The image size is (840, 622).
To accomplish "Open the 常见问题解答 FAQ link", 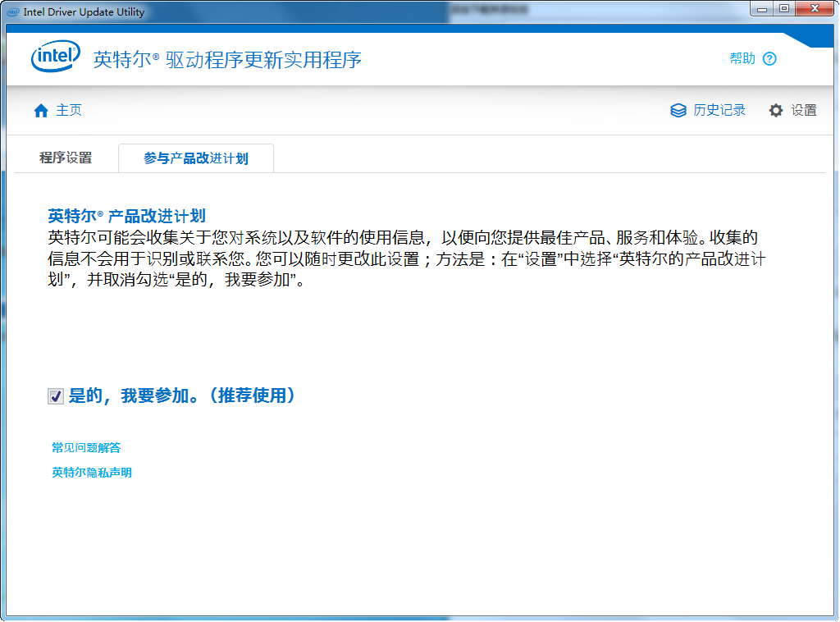I will (x=86, y=448).
